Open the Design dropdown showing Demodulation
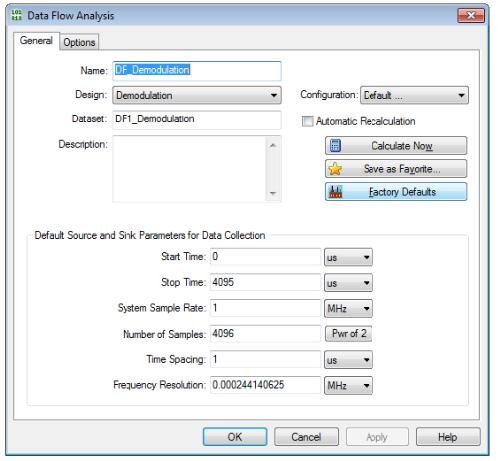 click(x=197, y=95)
